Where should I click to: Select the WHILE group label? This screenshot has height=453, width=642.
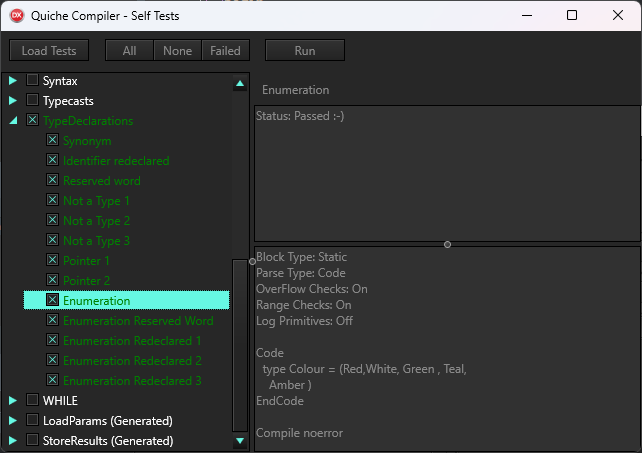pos(60,401)
